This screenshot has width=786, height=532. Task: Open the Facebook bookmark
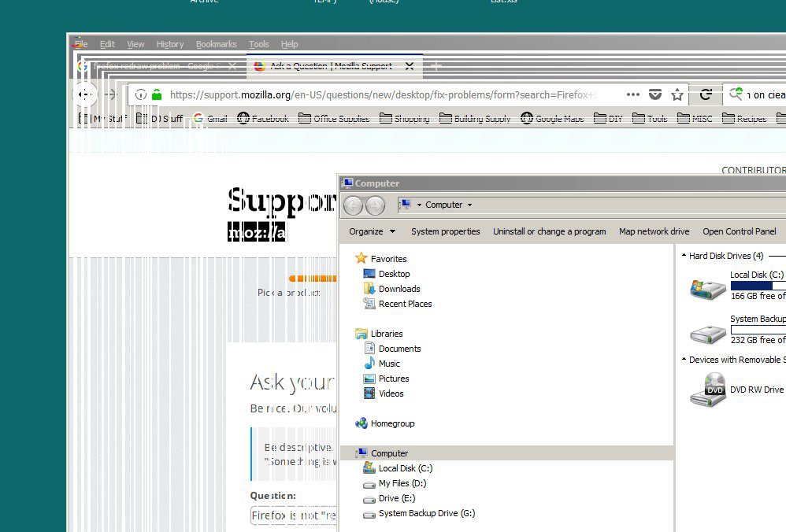(263, 118)
